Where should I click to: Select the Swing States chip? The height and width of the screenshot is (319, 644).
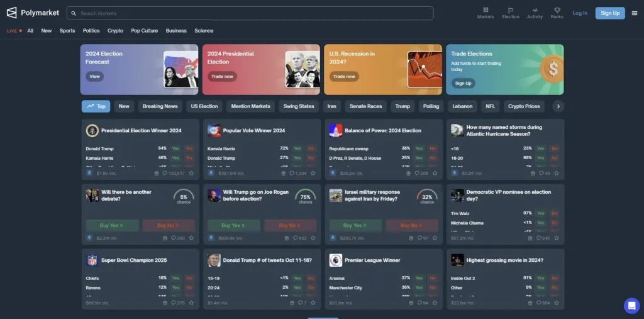point(299,106)
